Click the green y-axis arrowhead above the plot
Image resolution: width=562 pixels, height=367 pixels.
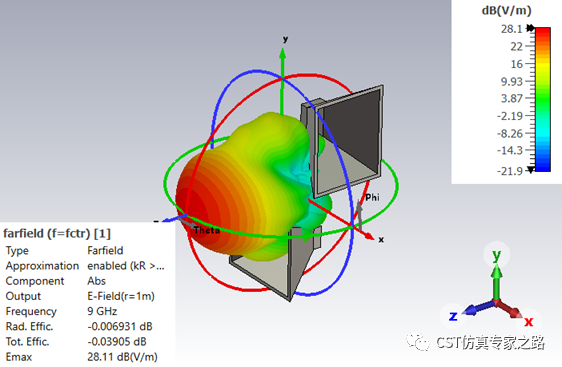(283, 54)
